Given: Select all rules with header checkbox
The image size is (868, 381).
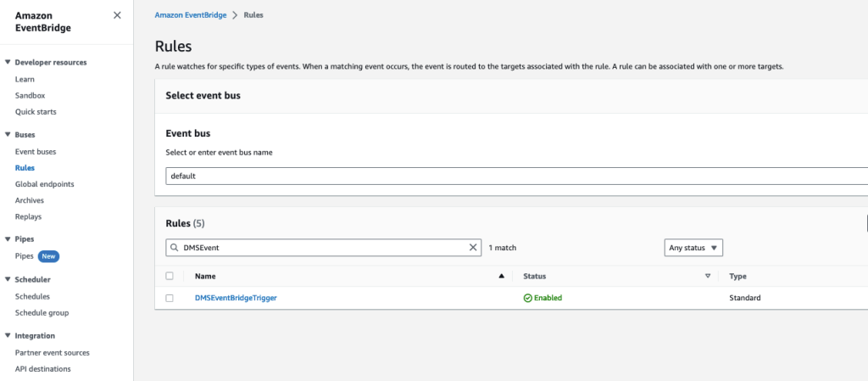Looking at the screenshot, I should tap(170, 276).
